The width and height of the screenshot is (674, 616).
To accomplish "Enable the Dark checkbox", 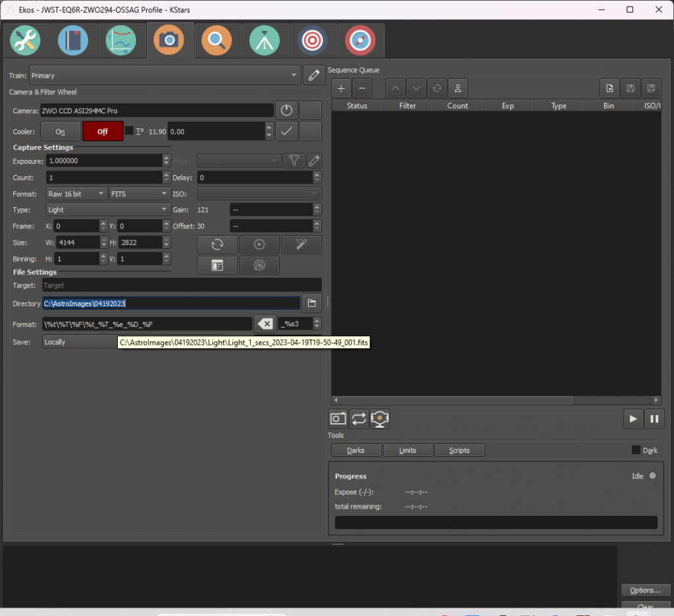I will [x=636, y=449].
